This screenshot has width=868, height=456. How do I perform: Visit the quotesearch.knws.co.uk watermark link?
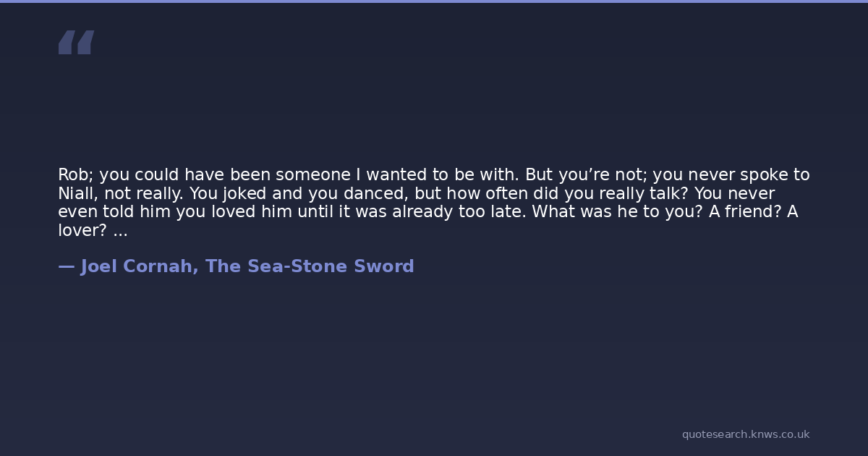pos(745,434)
